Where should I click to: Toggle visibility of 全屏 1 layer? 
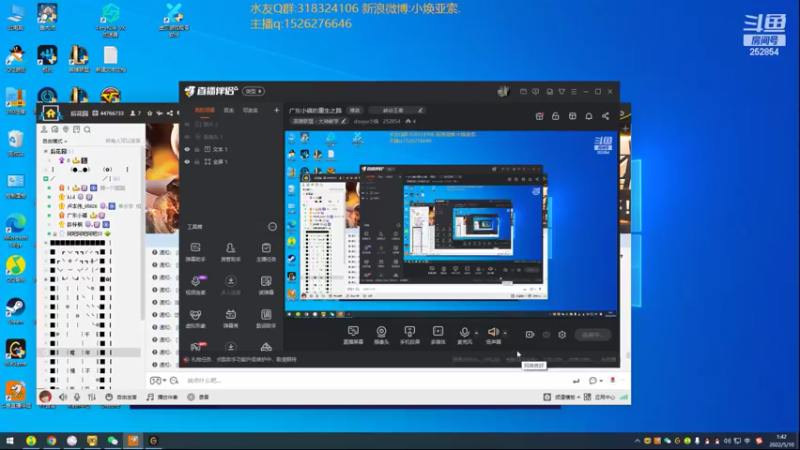(187, 162)
